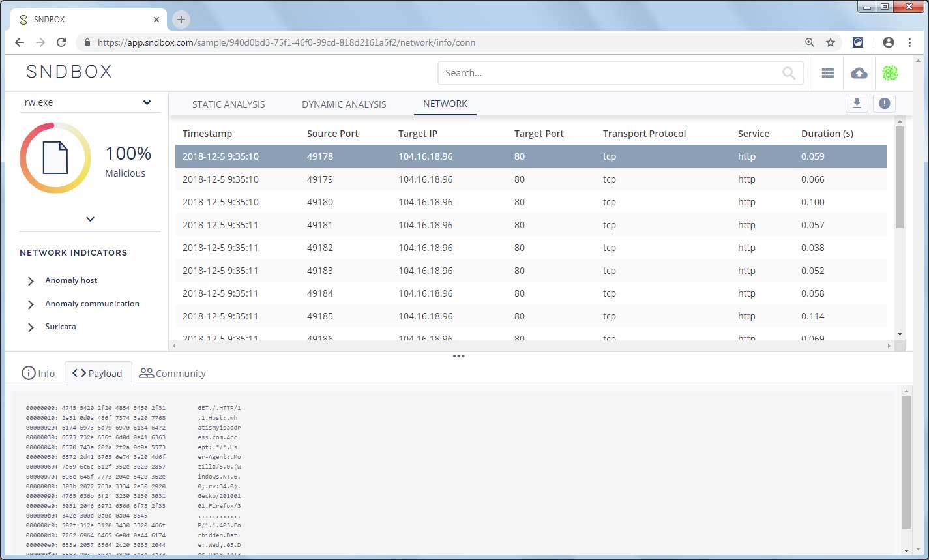Click the cloud upload icon
929x560 pixels.
pyautogui.click(x=859, y=73)
